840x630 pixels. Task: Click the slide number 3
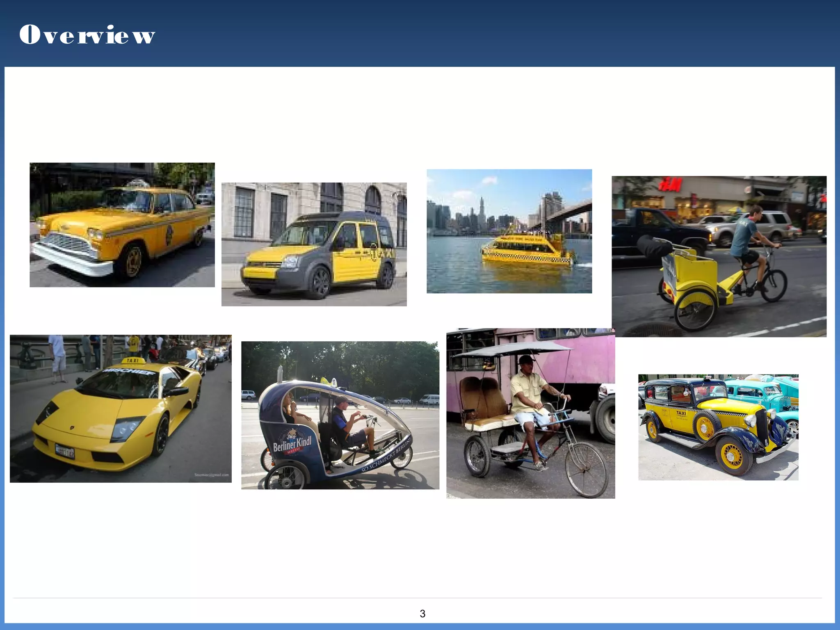click(422, 614)
